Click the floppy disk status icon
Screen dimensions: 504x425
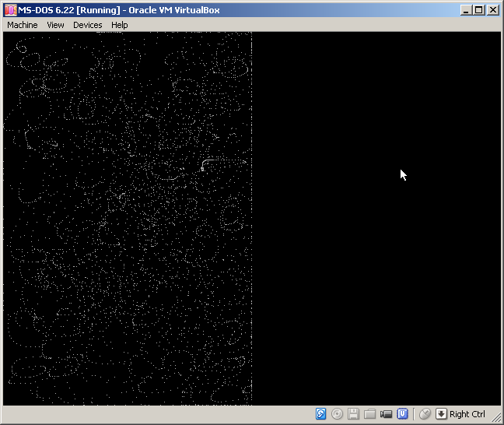tap(353, 414)
